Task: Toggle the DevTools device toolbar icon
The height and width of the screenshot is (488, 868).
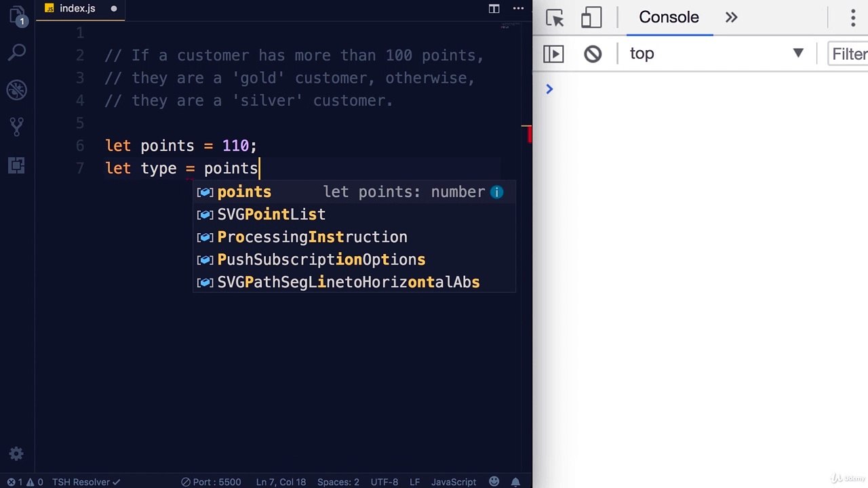Action: [591, 18]
